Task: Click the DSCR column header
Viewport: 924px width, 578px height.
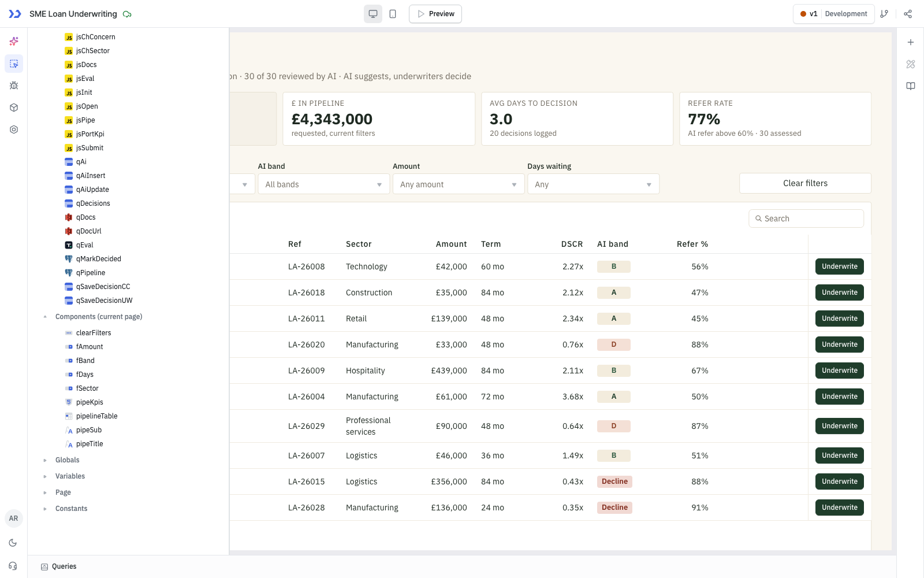Action: pos(572,244)
